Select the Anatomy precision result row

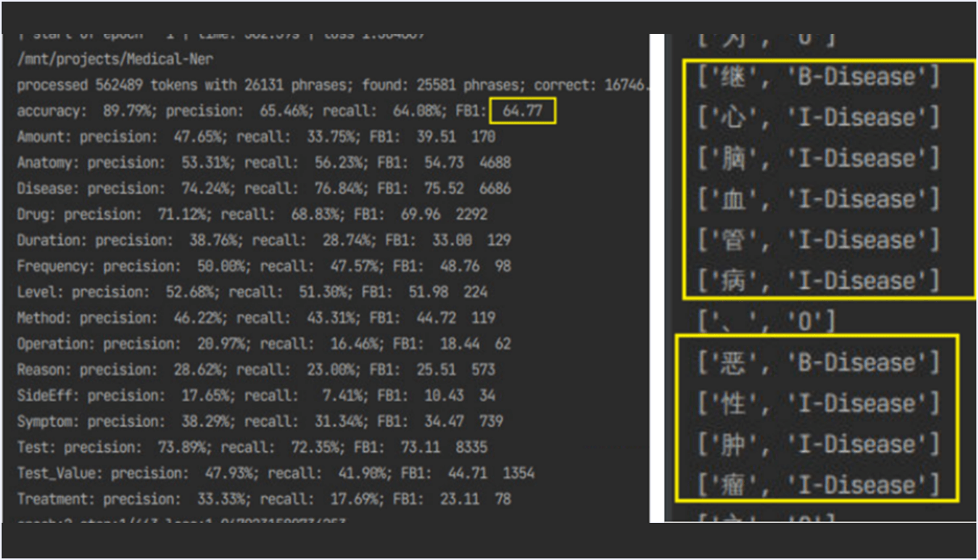tap(263, 163)
